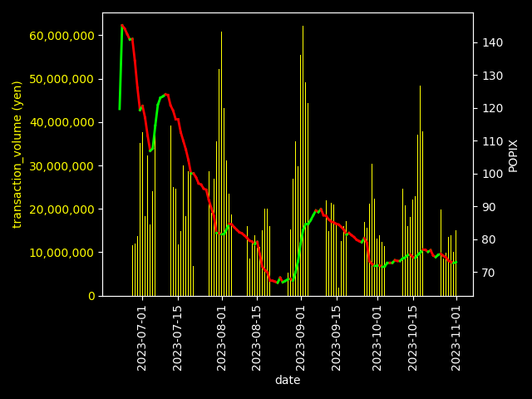Screen dimensions: 532x399
Task: Click the 2023-08-15 date label
Action: click(256, 338)
